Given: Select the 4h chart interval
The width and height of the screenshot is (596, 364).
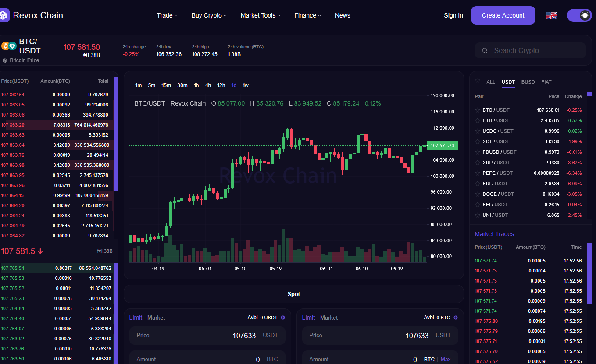Looking at the screenshot, I should tap(208, 85).
